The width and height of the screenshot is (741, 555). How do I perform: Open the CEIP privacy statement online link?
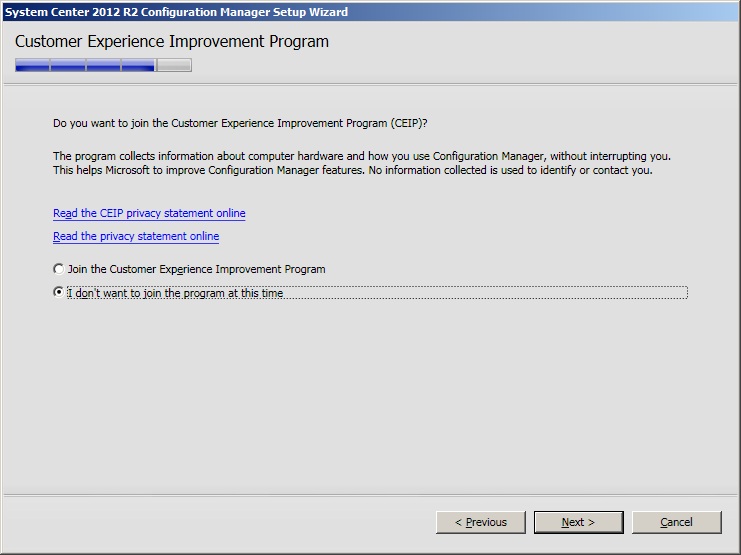coord(149,213)
